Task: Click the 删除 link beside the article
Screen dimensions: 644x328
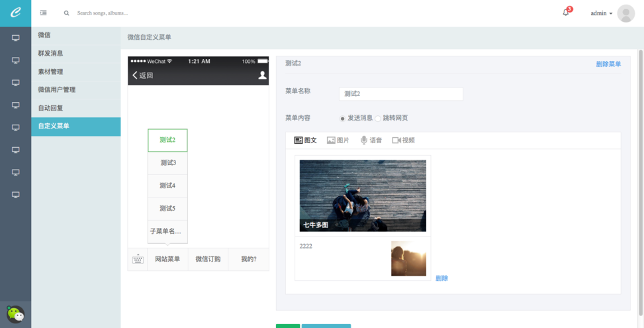Action: 441,278
